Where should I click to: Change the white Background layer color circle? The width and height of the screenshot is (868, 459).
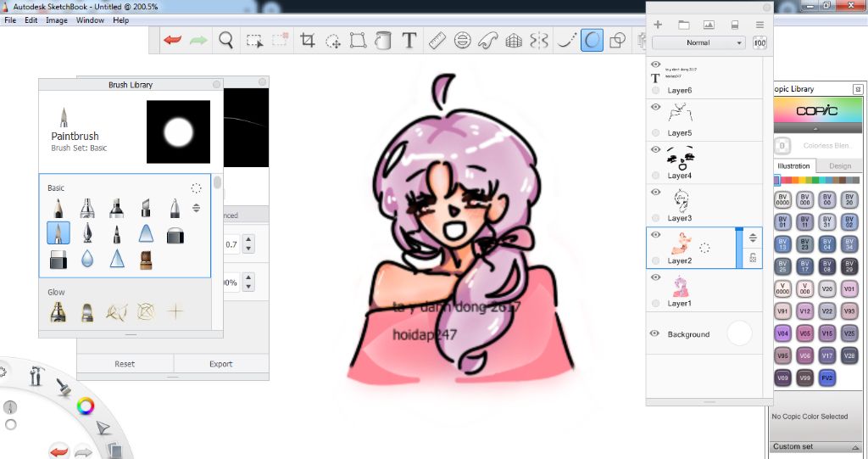[x=739, y=333]
